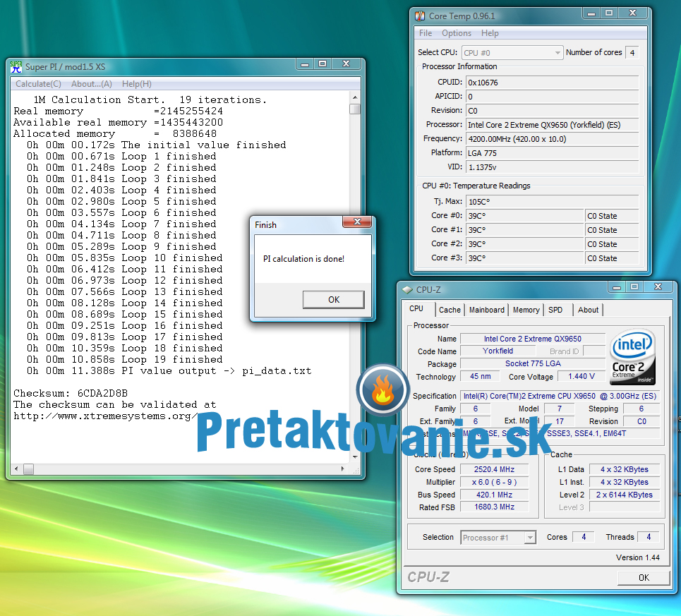Viewport: 681px width, 616px height.
Task: Open the About...(A) menu in Super PI
Action: (x=92, y=84)
